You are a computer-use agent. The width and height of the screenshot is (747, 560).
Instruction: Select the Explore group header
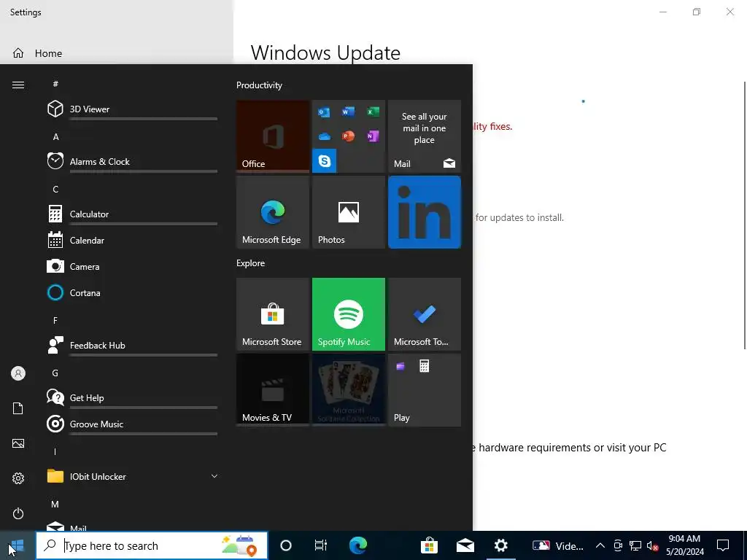(x=251, y=262)
